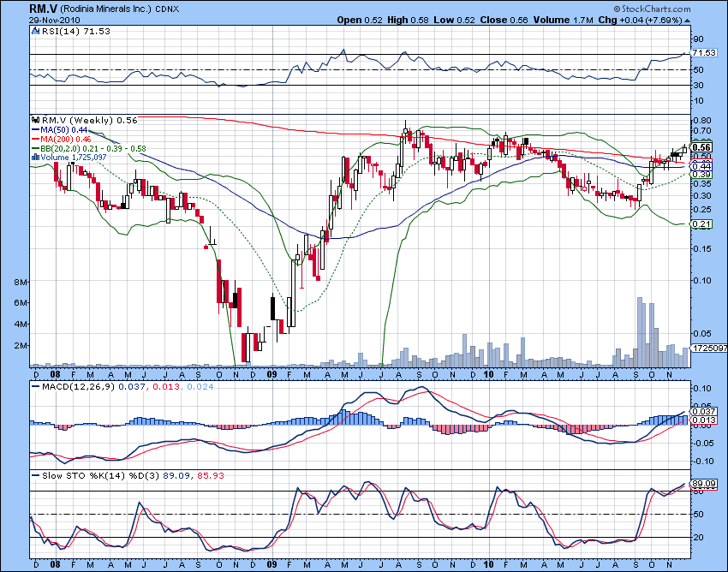Click the 20 level on stochastic axis

[x=698, y=537]
